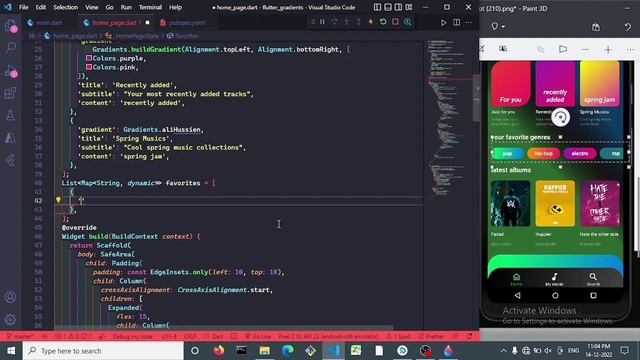This screenshot has height=360, width=640.
Task: Open Paint 3D three-dot more options
Action: coord(630,49)
